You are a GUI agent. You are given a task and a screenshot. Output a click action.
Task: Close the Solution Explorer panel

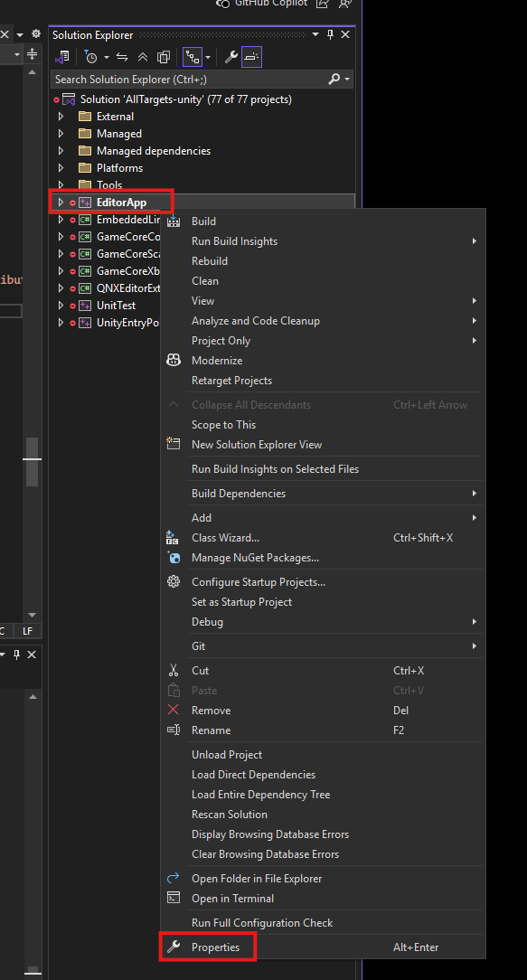(345, 34)
